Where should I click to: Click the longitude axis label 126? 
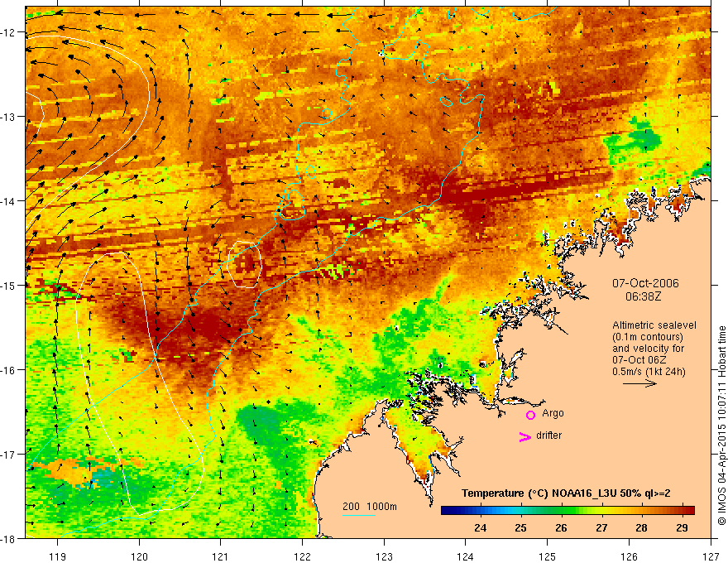[629, 556]
